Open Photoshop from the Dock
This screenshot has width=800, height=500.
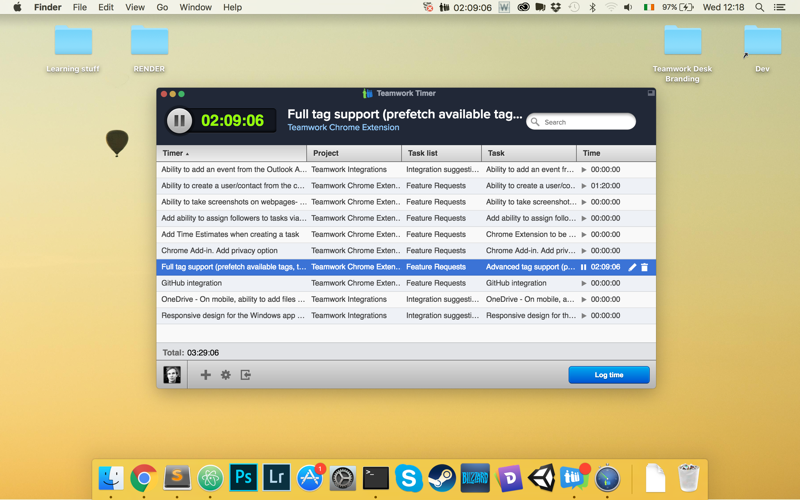click(x=243, y=478)
